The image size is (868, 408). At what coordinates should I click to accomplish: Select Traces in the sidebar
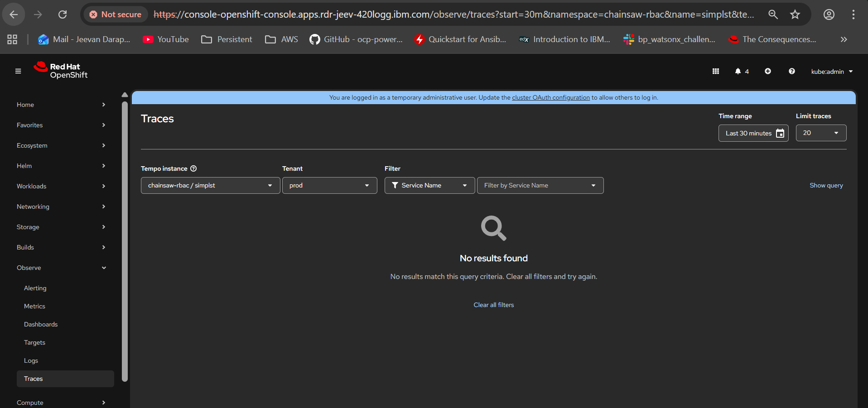point(65,379)
